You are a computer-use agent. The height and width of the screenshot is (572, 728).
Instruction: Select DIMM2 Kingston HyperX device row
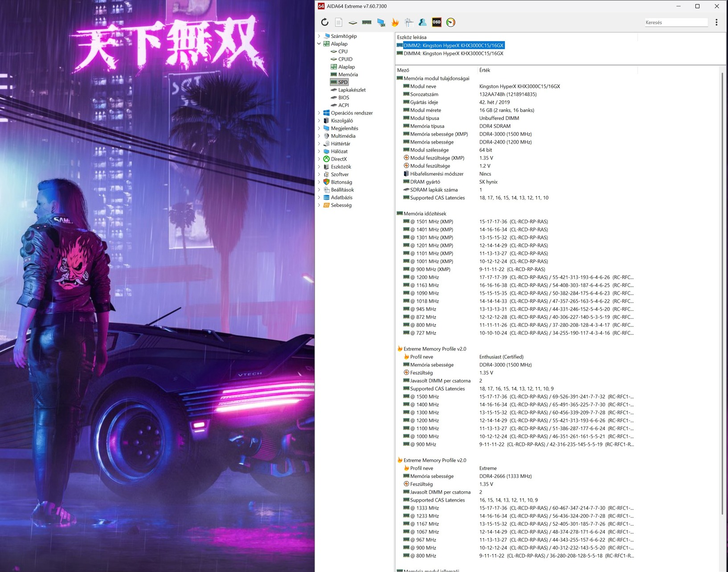[x=450, y=45]
